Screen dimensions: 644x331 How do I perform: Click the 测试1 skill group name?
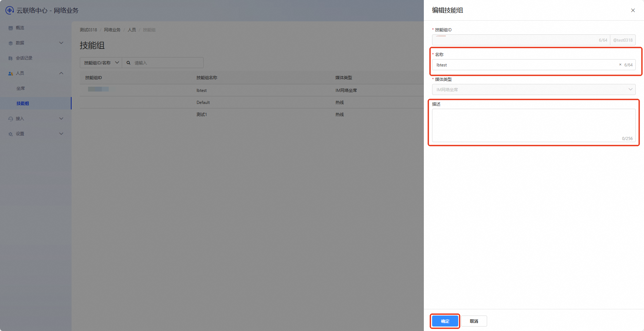tap(202, 115)
